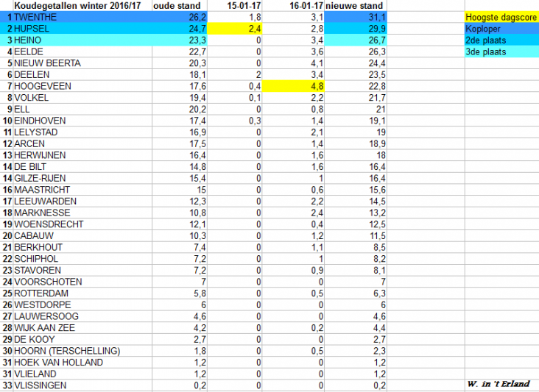Click the '2de plaats' legend cell

(501, 40)
